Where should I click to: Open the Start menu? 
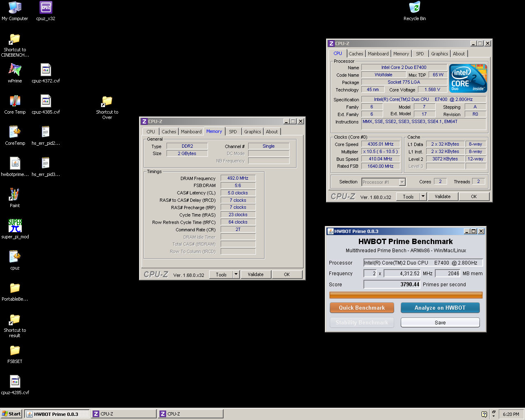point(11,414)
